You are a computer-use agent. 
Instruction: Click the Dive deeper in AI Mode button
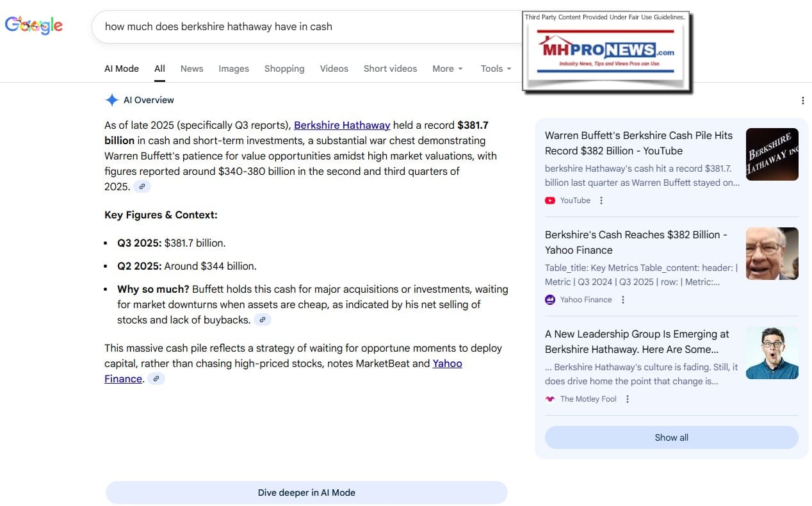[x=306, y=493]
